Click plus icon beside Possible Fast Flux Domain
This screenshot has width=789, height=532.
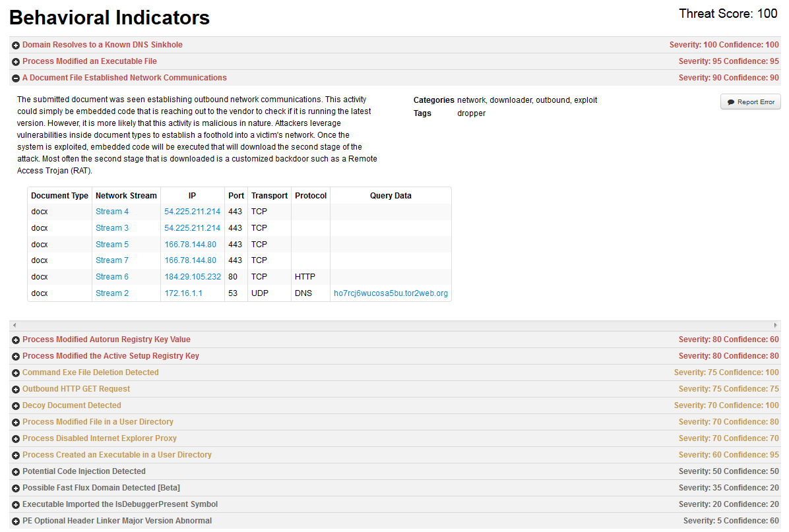(x=16, y=488)
